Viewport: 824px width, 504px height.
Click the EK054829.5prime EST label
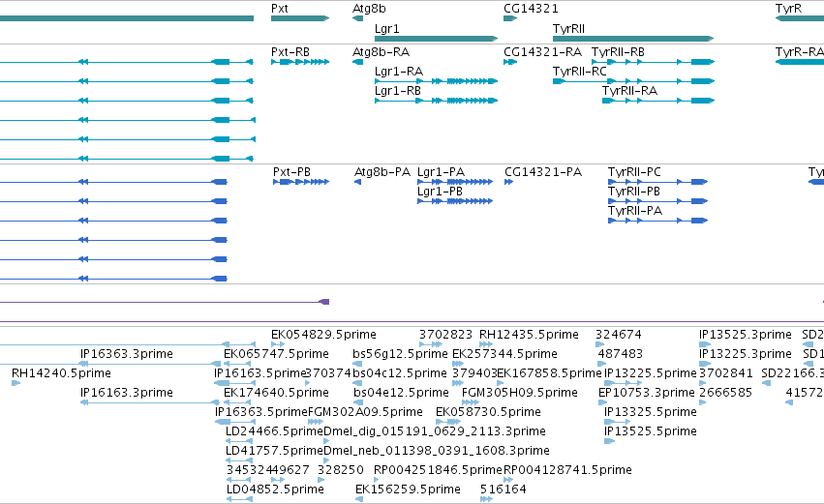[x=323, y=335]
